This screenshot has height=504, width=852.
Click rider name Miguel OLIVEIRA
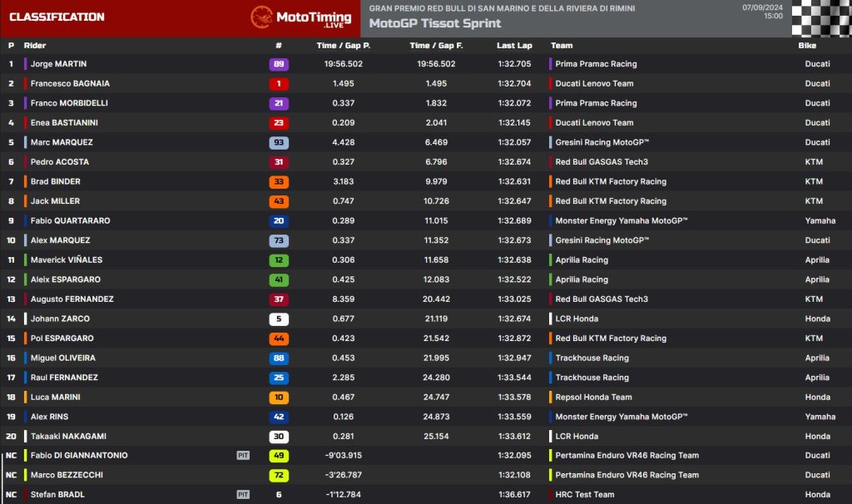tap(63, 358)
